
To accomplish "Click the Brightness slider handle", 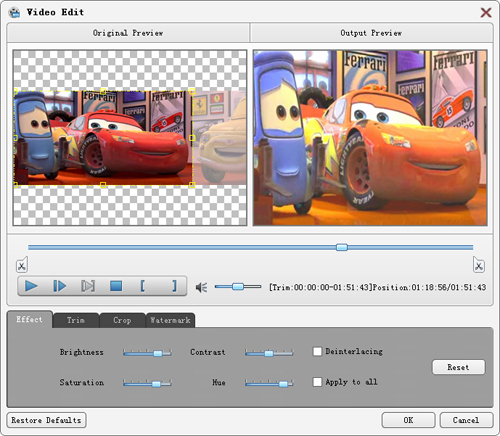I will 158,353.
